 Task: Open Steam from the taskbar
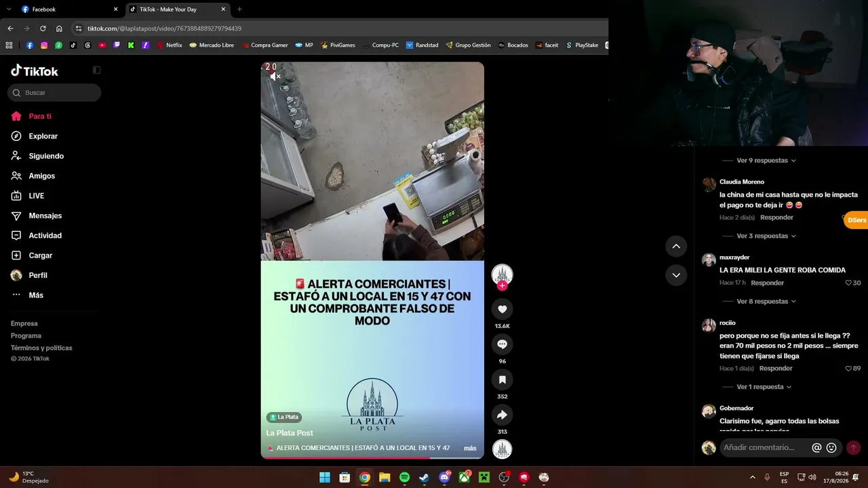pyautogui.click(x=424, y=477)
